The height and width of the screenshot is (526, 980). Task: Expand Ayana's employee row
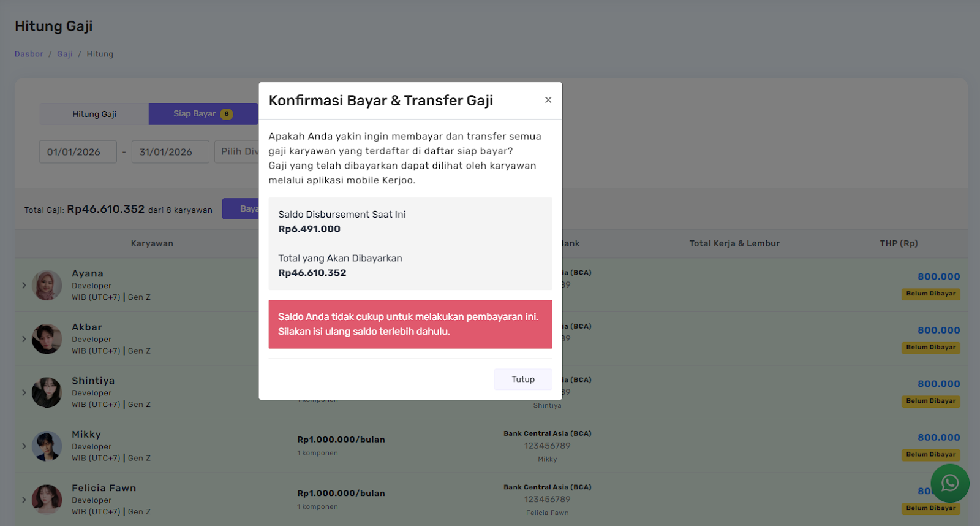24,285
